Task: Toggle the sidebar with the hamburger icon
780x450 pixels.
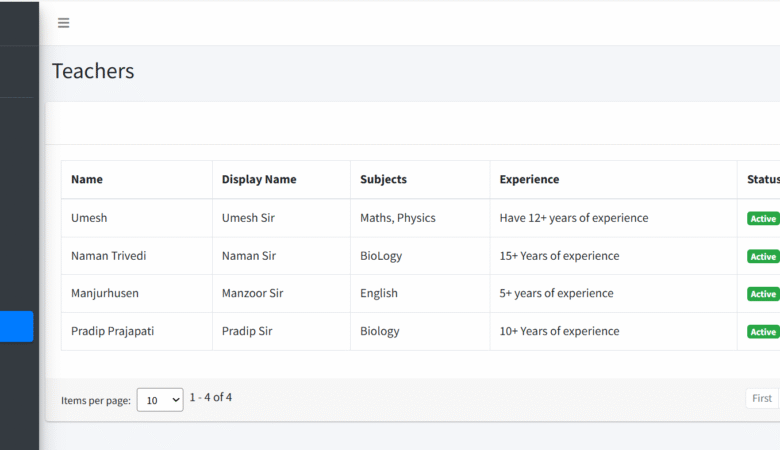Action: (x=64, y=23)
